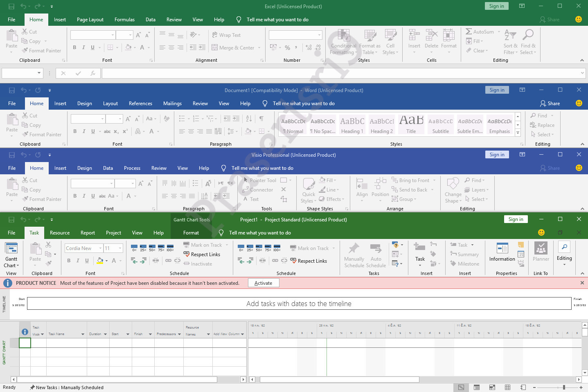Click Manually Schedule in Project
588x392 pixels.
click(x=354, y=255)
